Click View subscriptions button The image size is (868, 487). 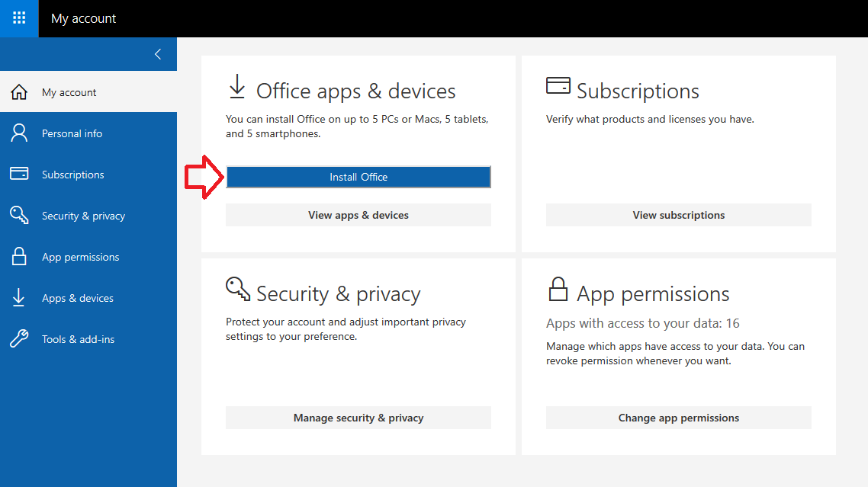pos(679,215)
